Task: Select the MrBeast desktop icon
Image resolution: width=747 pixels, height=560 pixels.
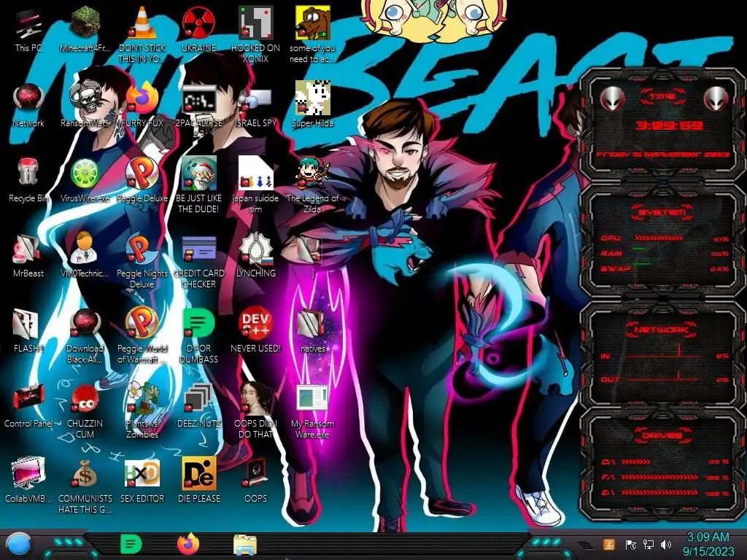Action: [28, 256]
